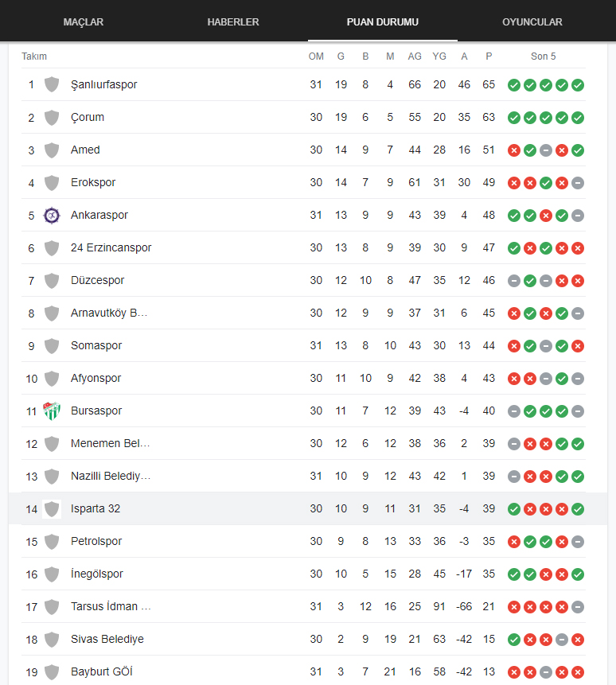Open the HABERLER tab
The height and width of the screenshot is (685, 616).
[x=233, y=21]
